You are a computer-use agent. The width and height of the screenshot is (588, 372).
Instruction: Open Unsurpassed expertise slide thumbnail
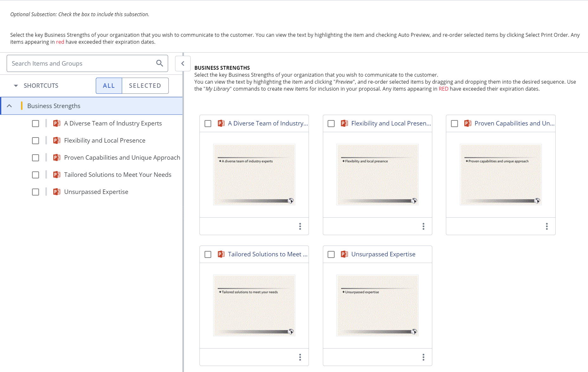click(x=377, y=305)
